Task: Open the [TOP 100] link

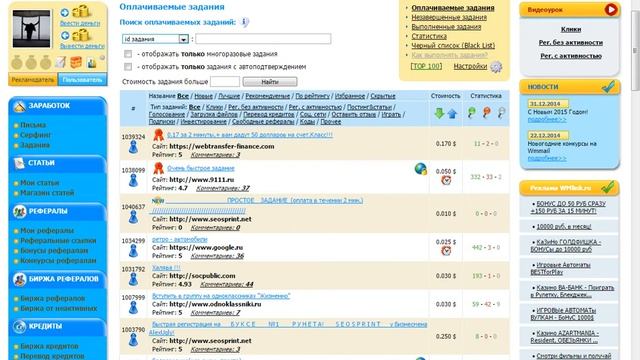Action: (x=426, y=66)
